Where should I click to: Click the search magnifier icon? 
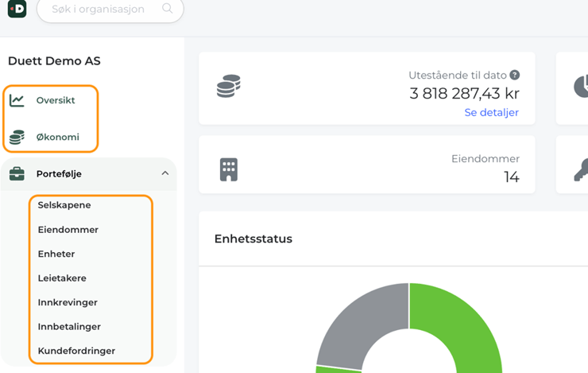pyautogui.click(x=167, y=9)
